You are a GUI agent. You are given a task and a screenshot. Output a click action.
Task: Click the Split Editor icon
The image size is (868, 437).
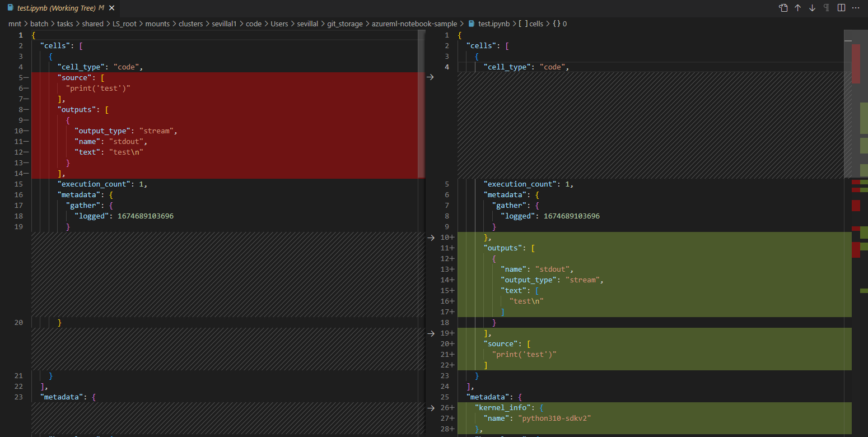pos(841,8)
